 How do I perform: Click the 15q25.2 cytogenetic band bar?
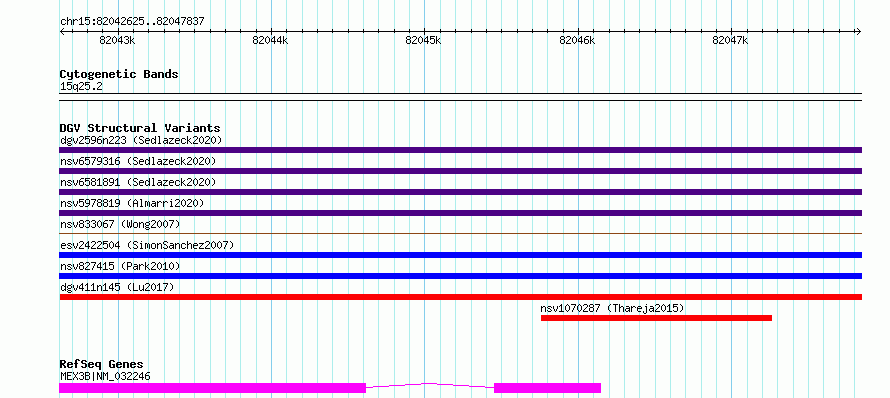click(x=460, y=97)
